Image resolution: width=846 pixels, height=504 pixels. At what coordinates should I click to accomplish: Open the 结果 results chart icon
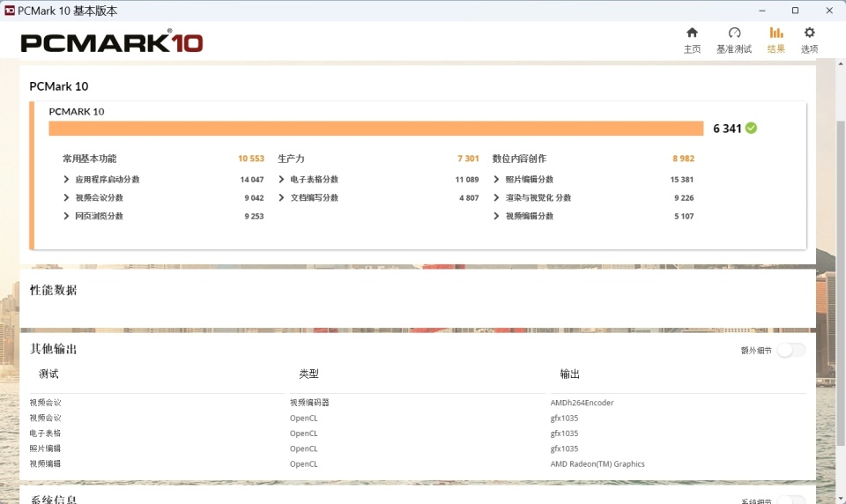775,33
